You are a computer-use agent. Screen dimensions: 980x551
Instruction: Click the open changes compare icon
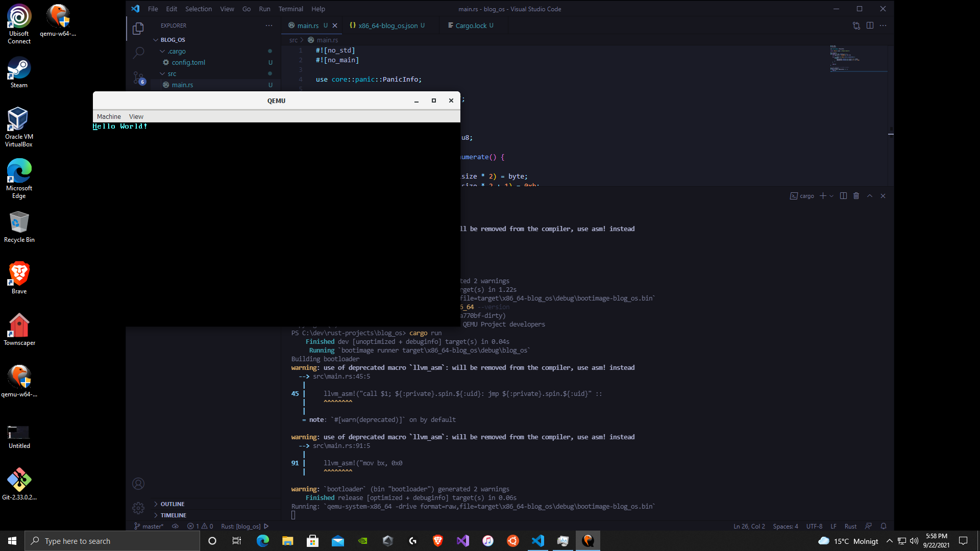[x=856, y=26]
